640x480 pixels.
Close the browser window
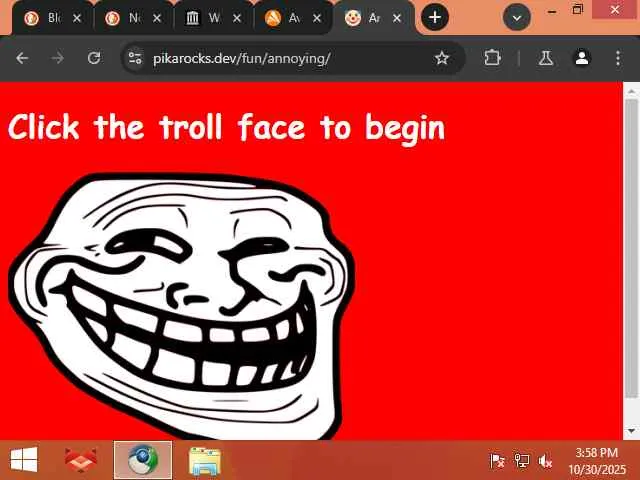click(x=615, y=9)
